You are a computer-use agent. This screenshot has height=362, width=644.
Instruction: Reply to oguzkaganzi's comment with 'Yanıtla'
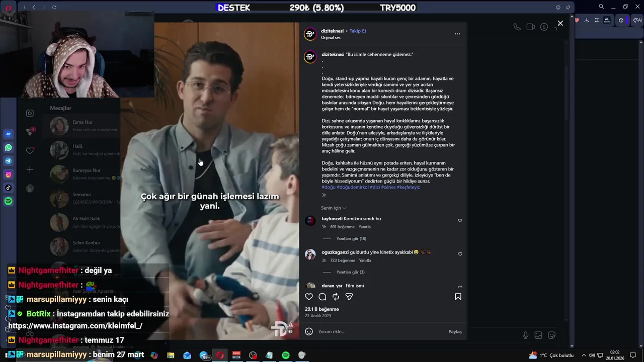[x=365, y=261]
